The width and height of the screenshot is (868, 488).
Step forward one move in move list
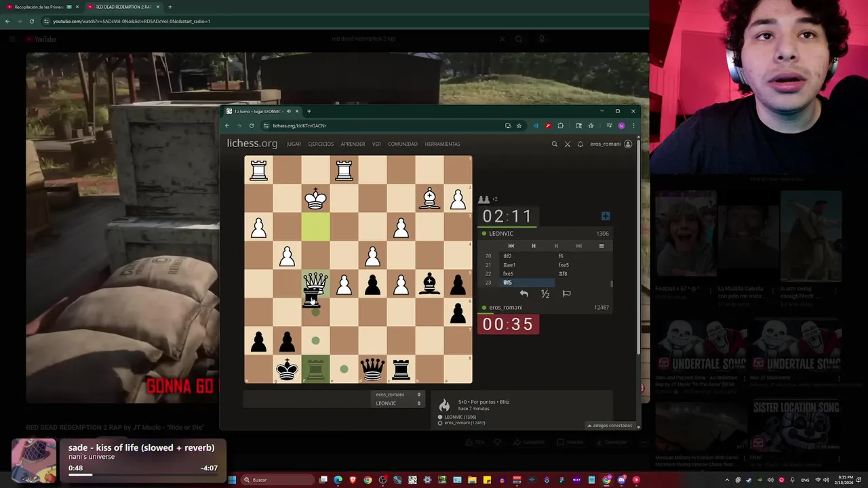coord(556,246)
